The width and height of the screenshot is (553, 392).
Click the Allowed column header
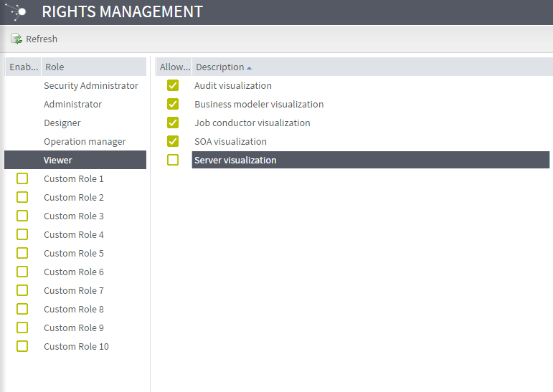coord(174,67)
